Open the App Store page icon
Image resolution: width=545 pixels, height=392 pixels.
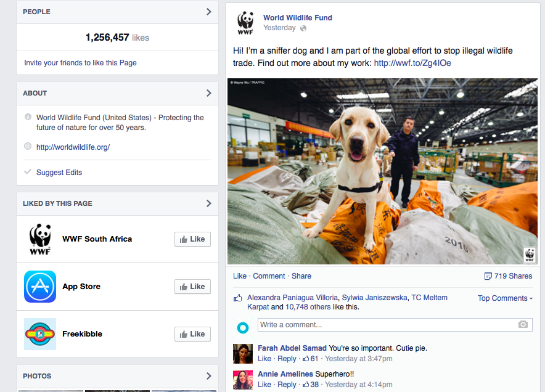40,287
